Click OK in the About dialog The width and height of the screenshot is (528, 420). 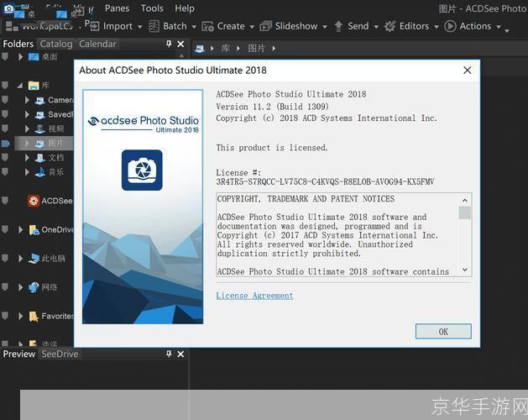click(x=443, y=332)
